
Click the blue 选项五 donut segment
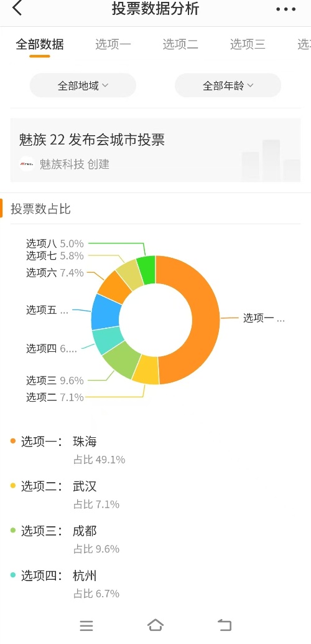click(105, 312)
